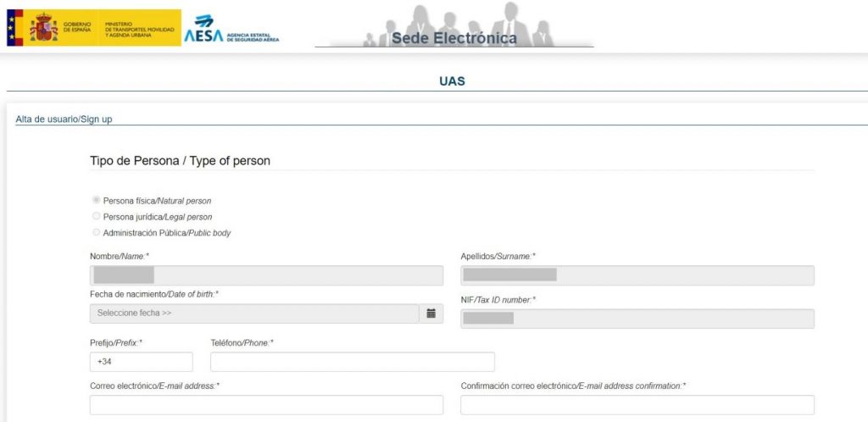Click the Tipo de Persona section heading
Viewport: 868px width, 422px height.
point(180,161)
